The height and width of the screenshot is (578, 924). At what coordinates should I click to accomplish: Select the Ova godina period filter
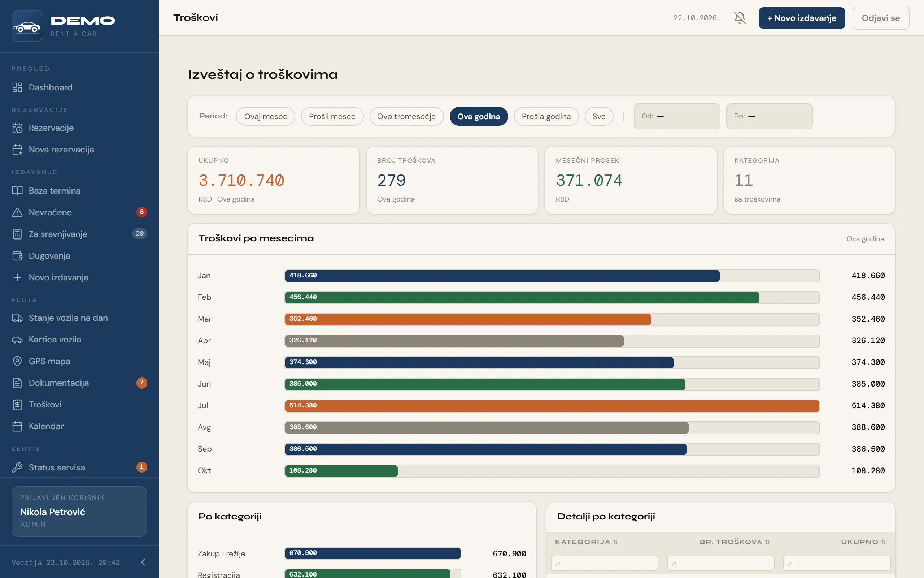[x=478, y=117]
